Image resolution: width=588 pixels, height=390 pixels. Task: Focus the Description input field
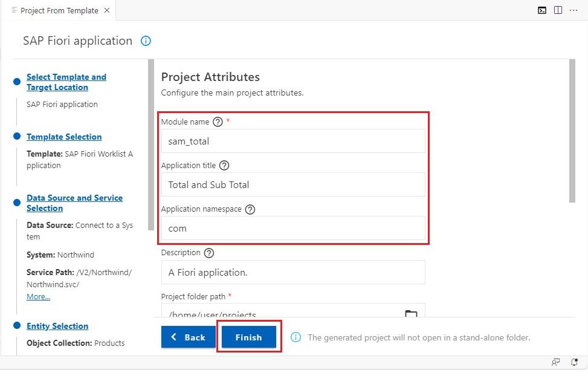[293, 272]
